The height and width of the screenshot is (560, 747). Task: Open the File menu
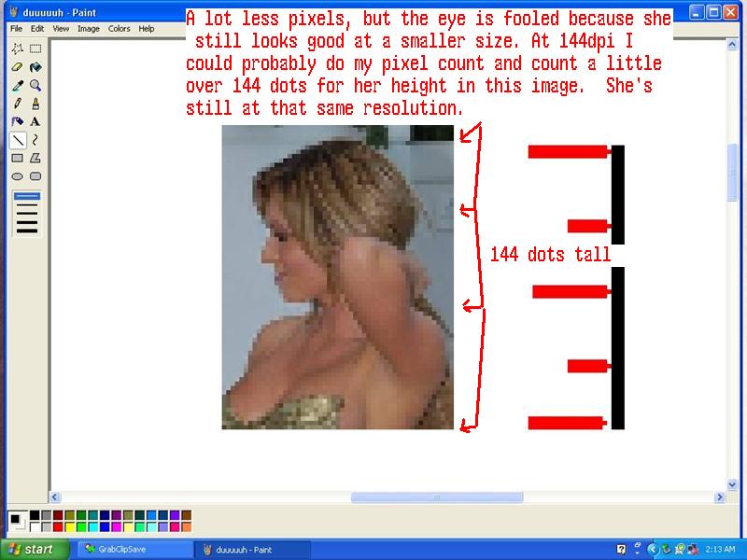pos(16,29)
